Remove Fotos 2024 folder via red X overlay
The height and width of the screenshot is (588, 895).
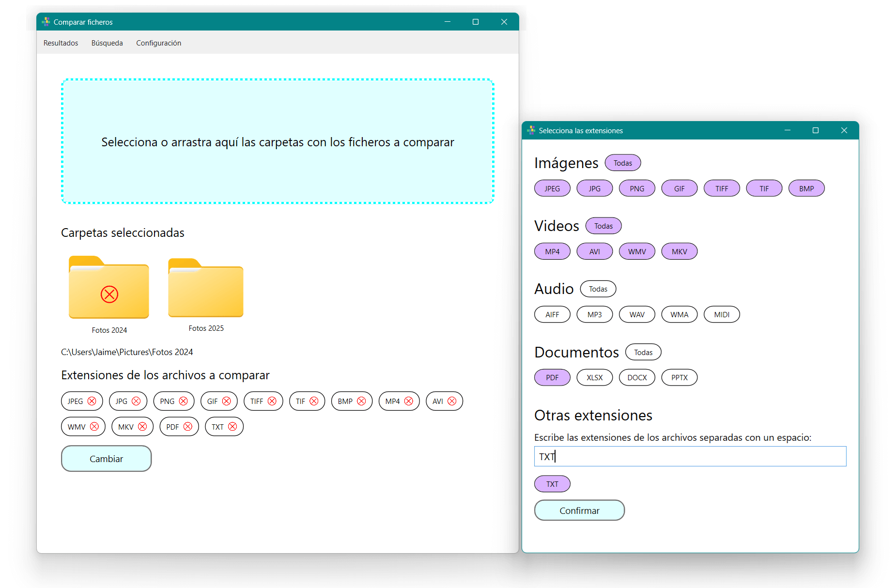(x=109, y=294)
